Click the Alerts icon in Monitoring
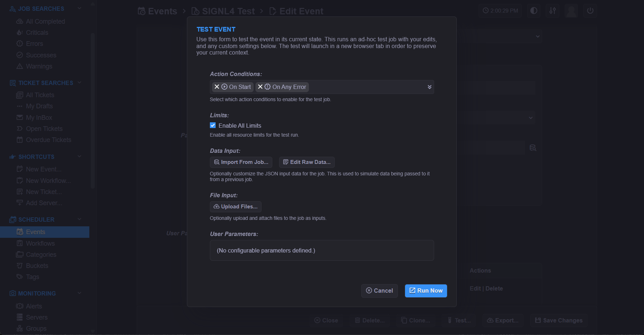This screenshot has height=335, width=644. pyautogui.click(x=20, y=306)
